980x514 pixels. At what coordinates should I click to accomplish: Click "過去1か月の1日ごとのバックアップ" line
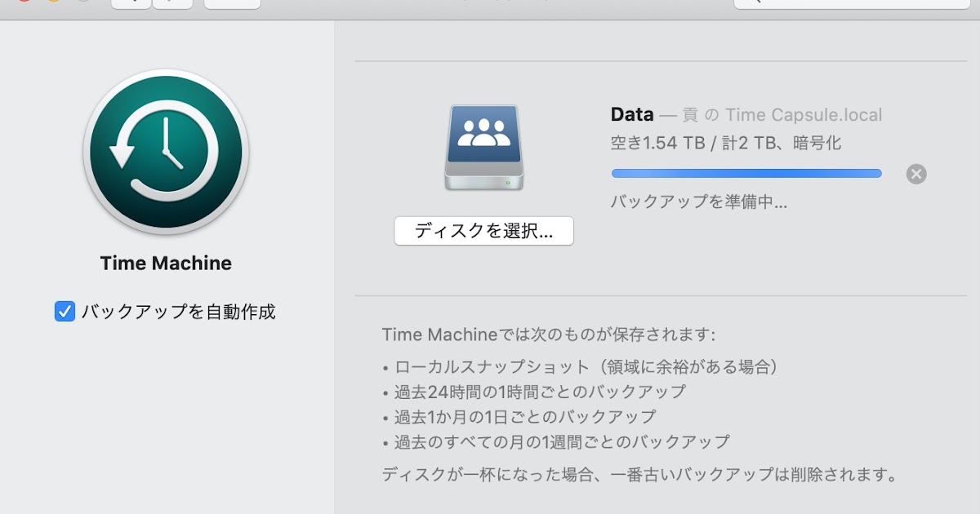519,417
